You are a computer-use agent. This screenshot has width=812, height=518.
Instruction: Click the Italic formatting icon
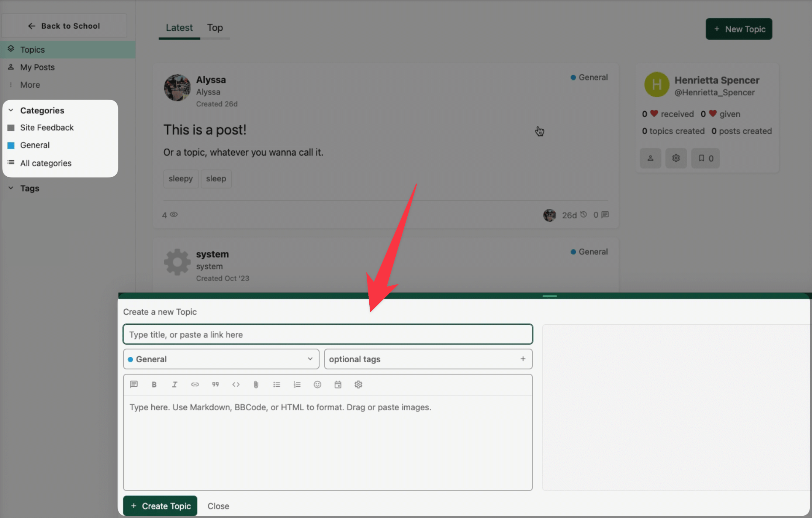[174, 385]
